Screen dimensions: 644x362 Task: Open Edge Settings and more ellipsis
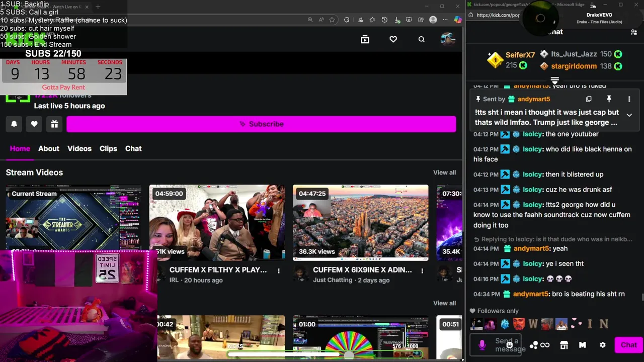445,20
